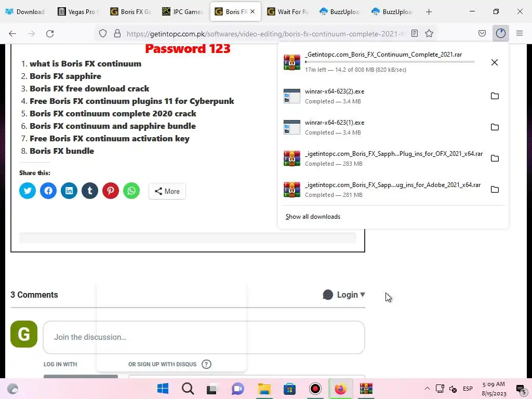Click 'Boris FX free download crack' item
Screen dimensions: 532x399
89,88
